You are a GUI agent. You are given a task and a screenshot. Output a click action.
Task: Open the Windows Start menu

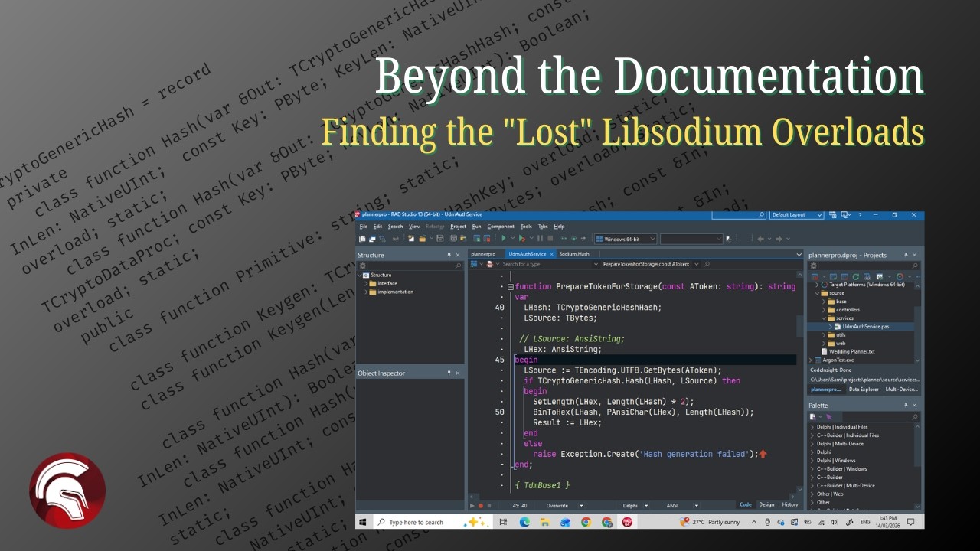pyautogui.click(x=363, y=522)
